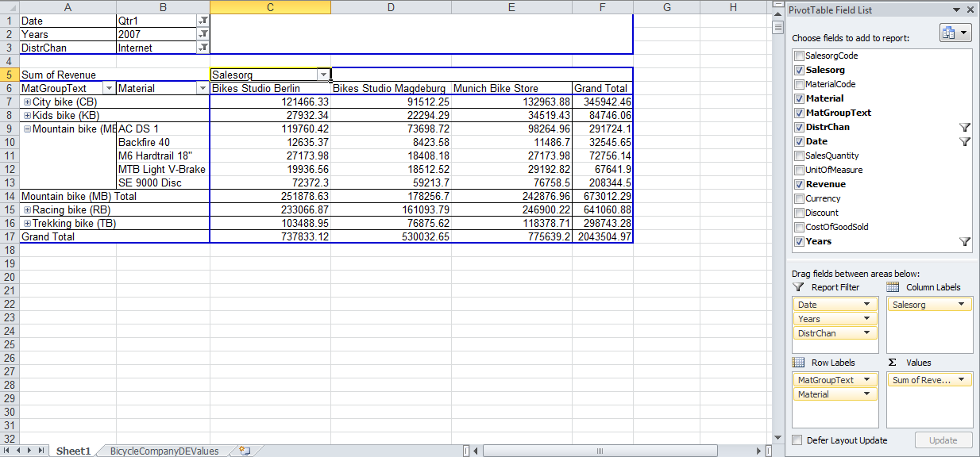Jump to last sheet with tab navigation arrow
Screen dimensions: 980x457
pyautogui.click(x=41, y=451)
